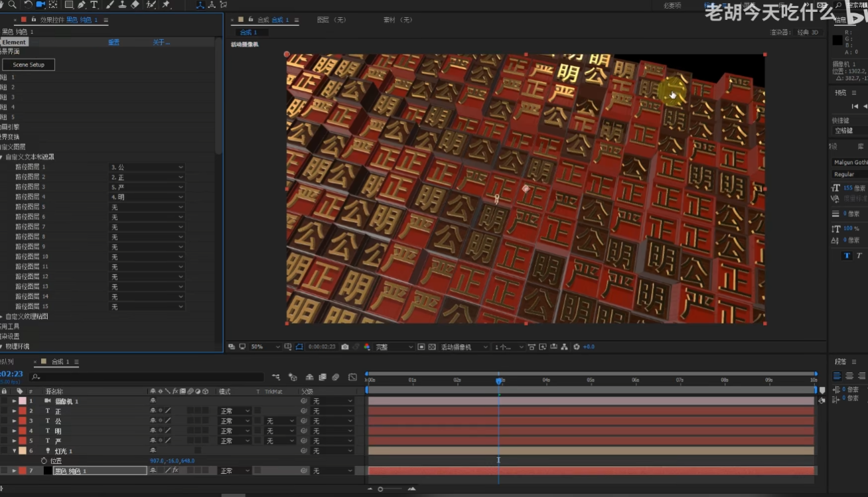Select the Eraser tool

point(135,5)
